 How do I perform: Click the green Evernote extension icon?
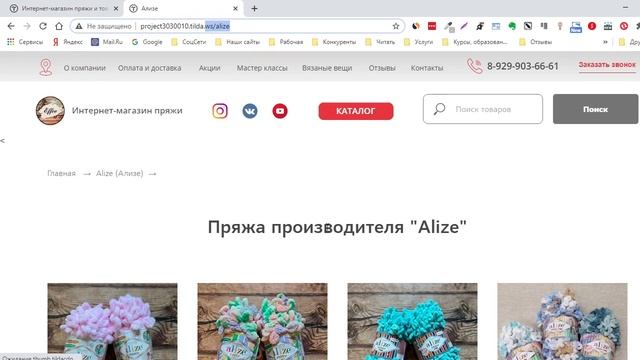(512, 26)
